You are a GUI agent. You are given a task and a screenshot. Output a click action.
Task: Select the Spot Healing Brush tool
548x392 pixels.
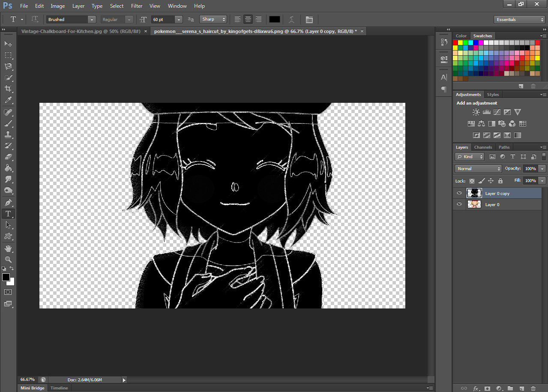[8, 112]
